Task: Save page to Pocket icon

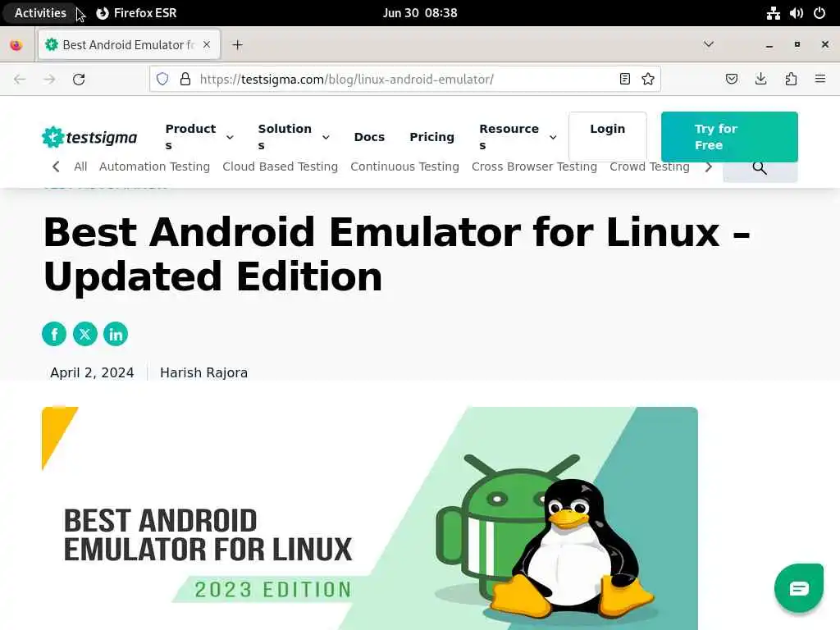Action: click(731, 80)
